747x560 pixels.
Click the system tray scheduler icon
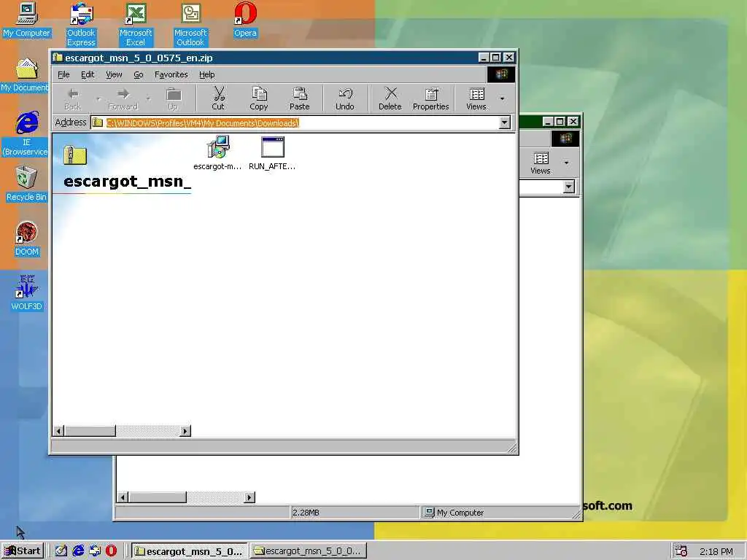click(x=681, y=551)
